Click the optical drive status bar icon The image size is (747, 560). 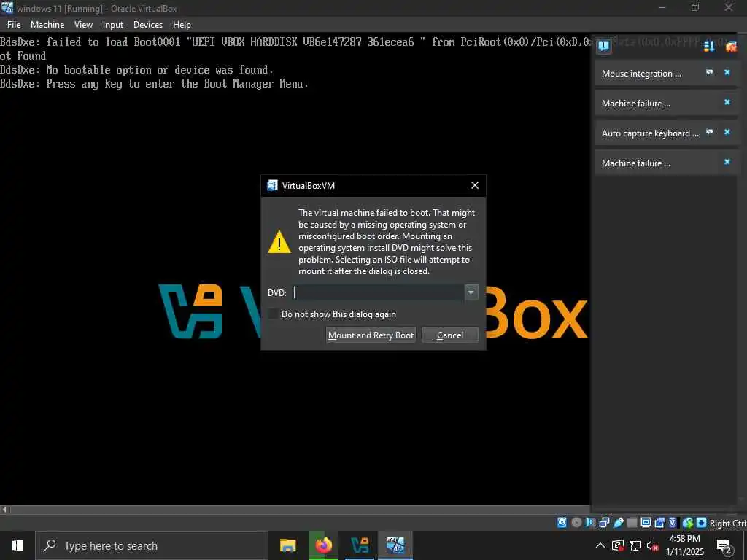tap(576, 523)
